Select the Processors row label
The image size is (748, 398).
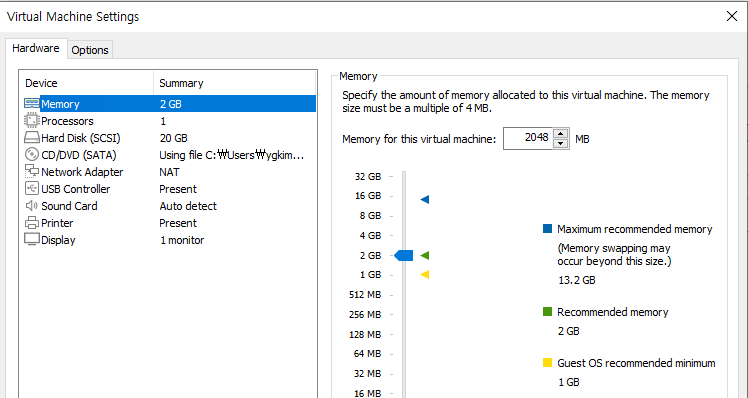point(67,121)
